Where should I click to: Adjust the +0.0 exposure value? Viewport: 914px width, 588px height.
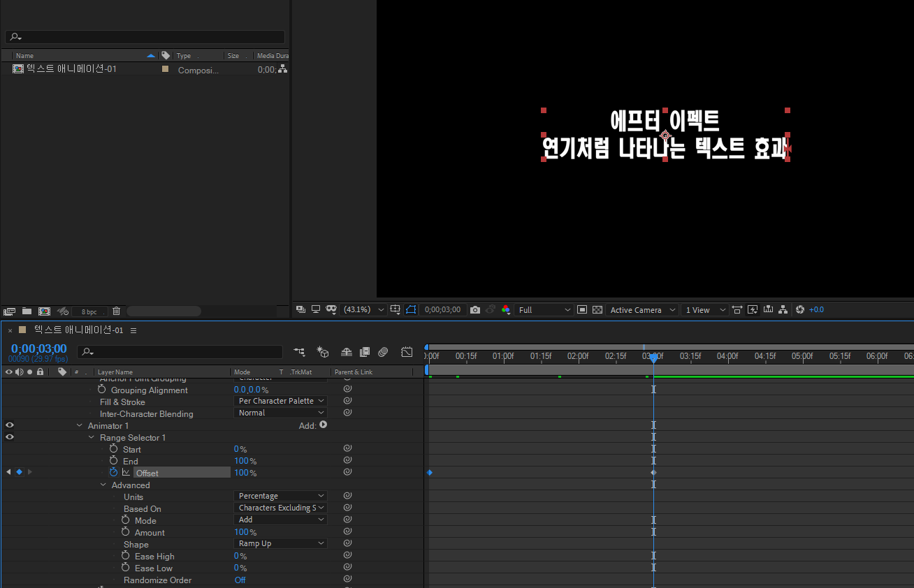(x=816, y=309)
